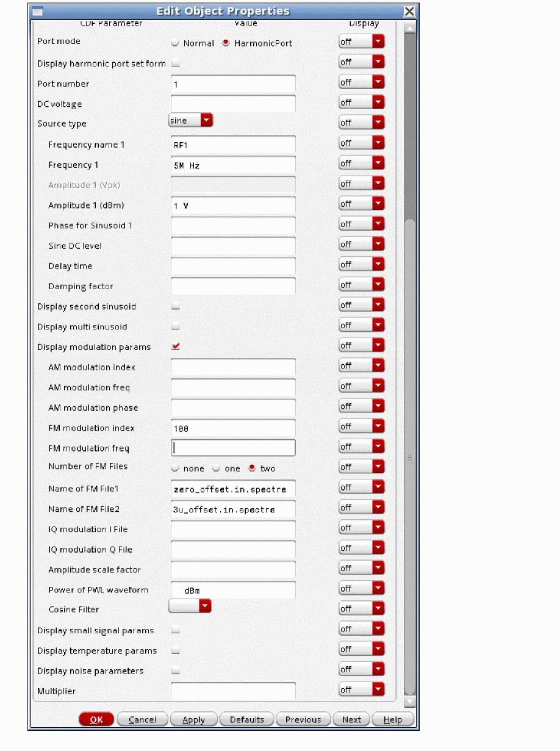Open Display dropdown for Port number row

click(362, 82)
